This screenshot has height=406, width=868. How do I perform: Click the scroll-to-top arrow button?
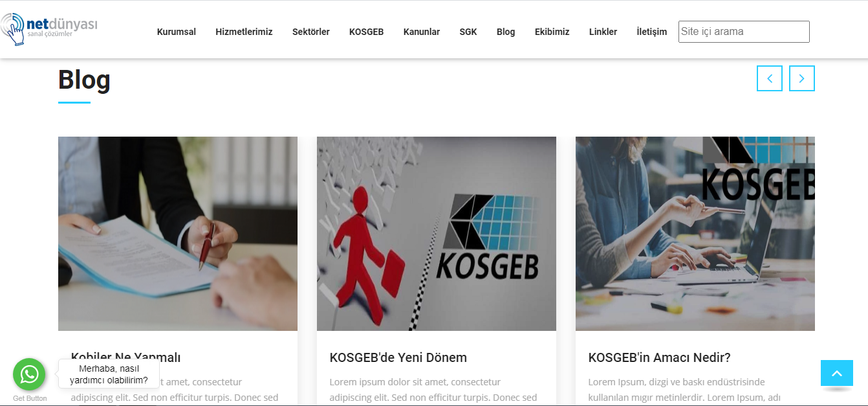pyautogui.click(x=837, y=373)
